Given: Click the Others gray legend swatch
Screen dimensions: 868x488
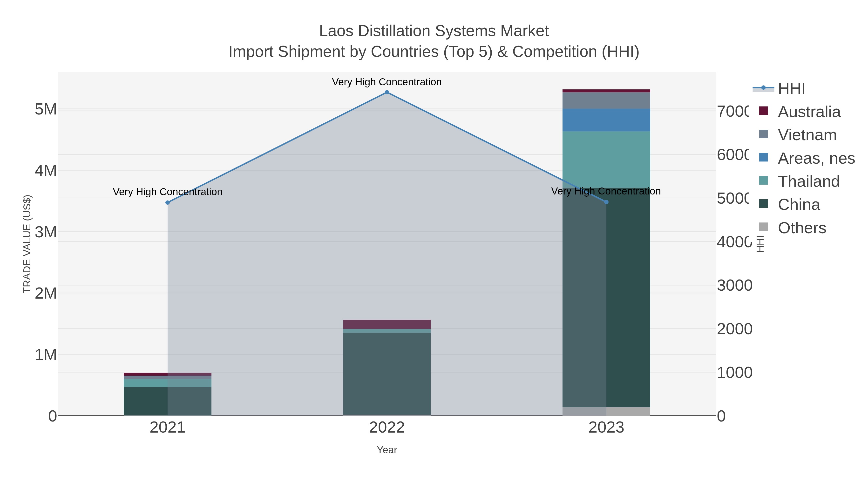Looking at the screenshot, I should point(763,227).
